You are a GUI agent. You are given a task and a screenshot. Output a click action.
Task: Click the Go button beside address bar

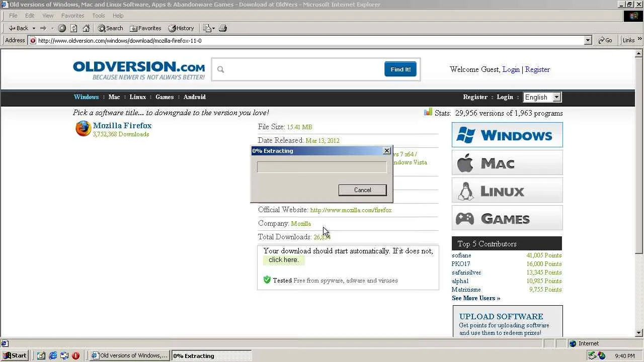[x=605, y=40]
